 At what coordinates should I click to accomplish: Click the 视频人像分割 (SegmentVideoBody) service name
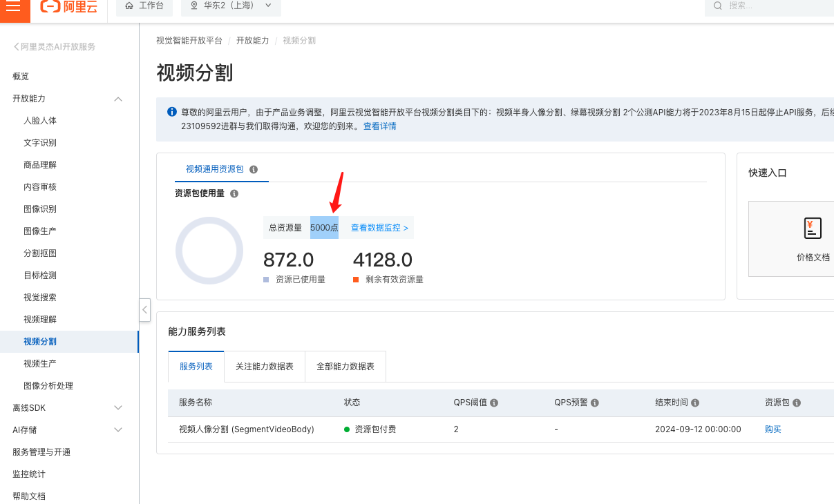click(247, 429)
